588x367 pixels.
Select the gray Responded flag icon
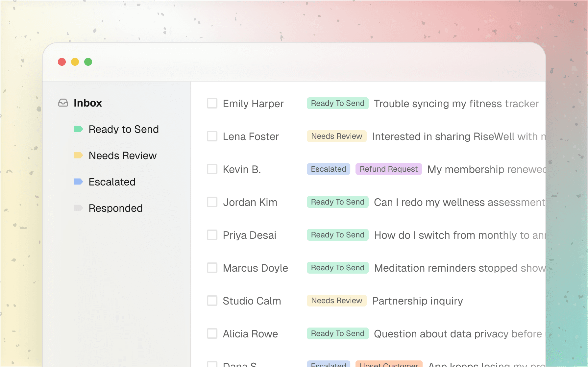[78, 208]
